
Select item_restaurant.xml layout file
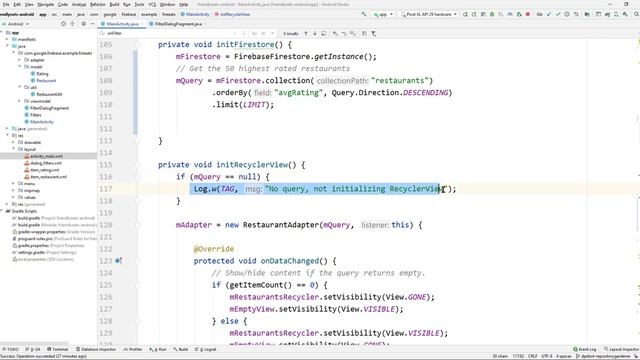click(45, 177)
